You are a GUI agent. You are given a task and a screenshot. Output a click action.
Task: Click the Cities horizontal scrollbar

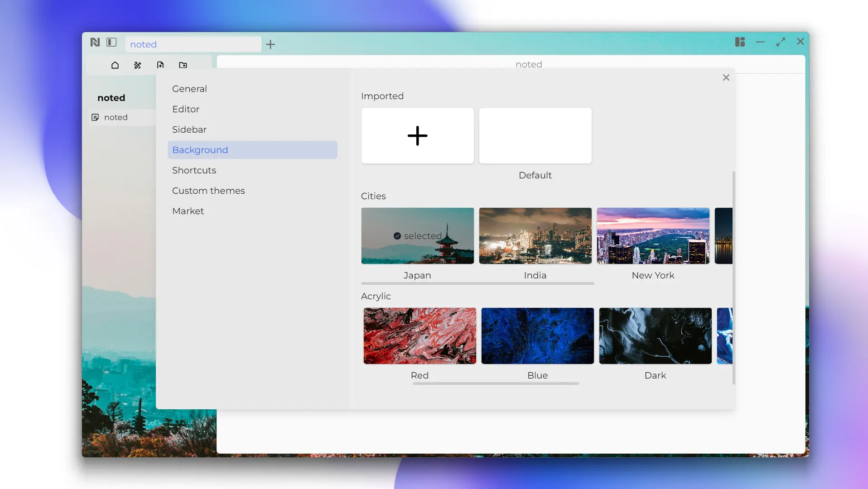pyautogui.click(x=477, y=283)
